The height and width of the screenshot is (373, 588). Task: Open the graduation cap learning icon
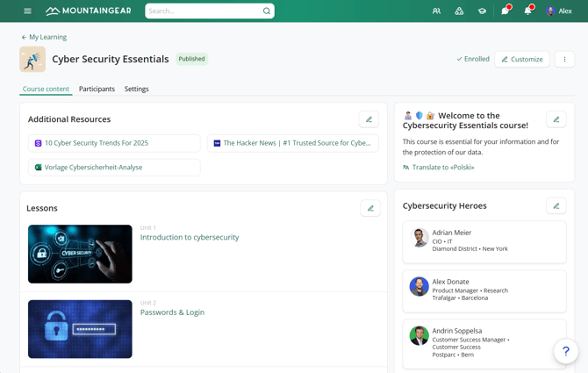click(x=482, y=11)
